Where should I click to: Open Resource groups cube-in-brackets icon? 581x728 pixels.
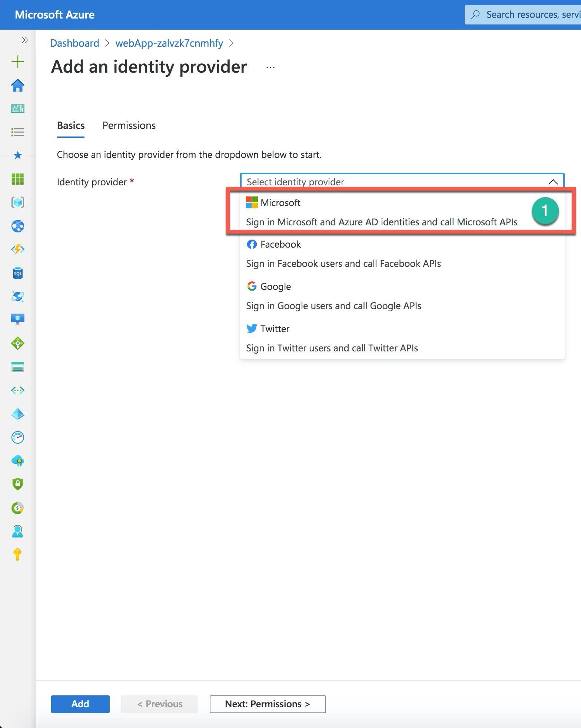(18, 202)
